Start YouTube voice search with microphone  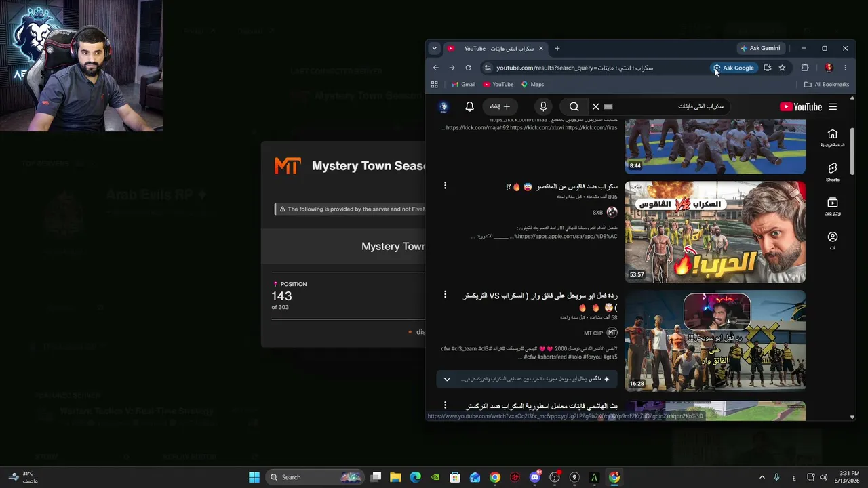[x=543, y=106]
